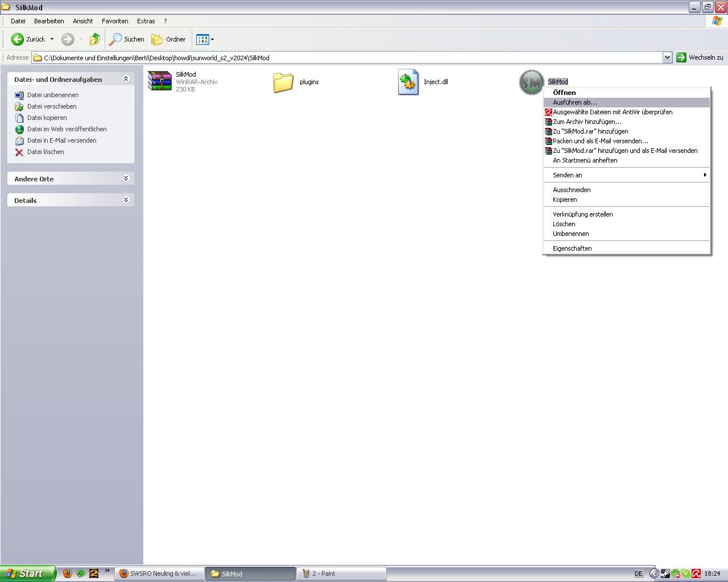Click the 'Datei löschen' task link
Viewport: 728px width, 582px height.
[x=45, y=152]
